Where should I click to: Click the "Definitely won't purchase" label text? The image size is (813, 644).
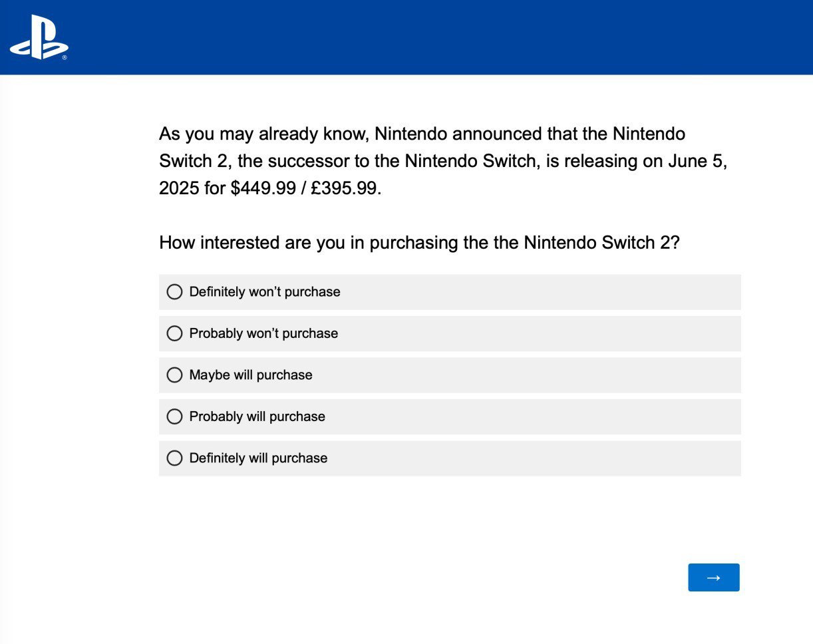click(x=264, y=292)
